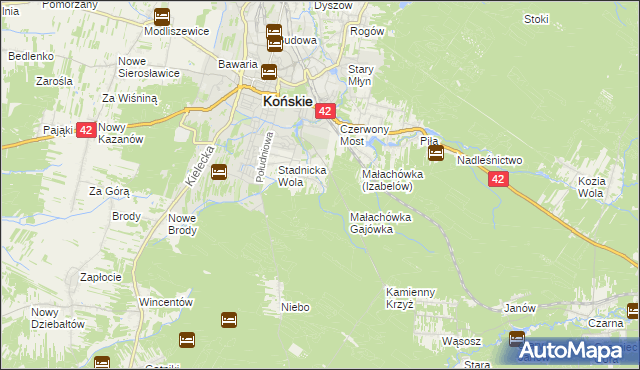Click the Zarośla place name

tap(54, 81)
